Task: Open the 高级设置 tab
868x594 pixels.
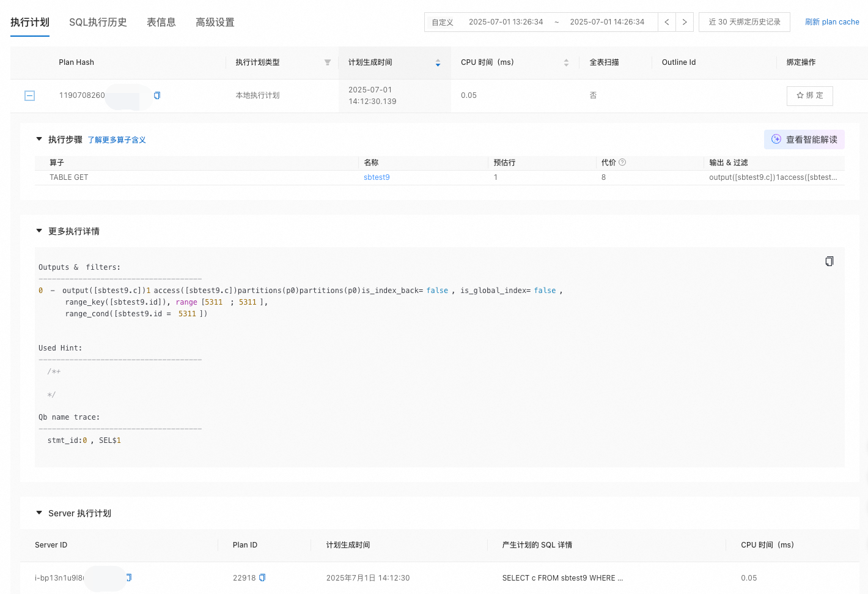Action: pyautogui.click(x=215, y=22)
